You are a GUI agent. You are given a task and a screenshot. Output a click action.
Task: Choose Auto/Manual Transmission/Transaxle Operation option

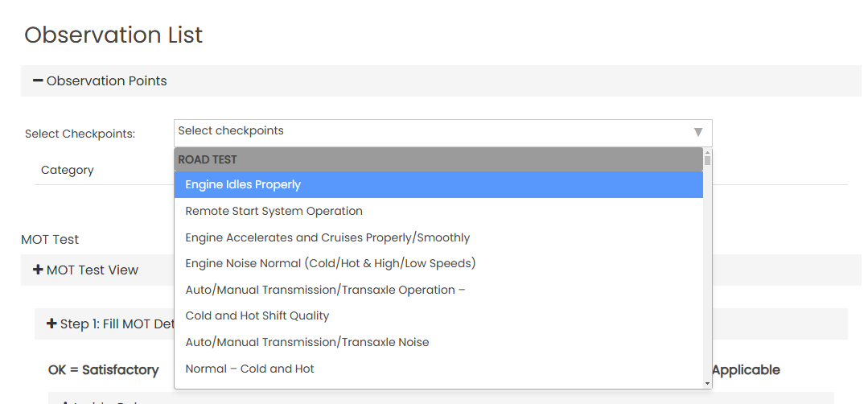pyautogui.click(x=326, y=290)
